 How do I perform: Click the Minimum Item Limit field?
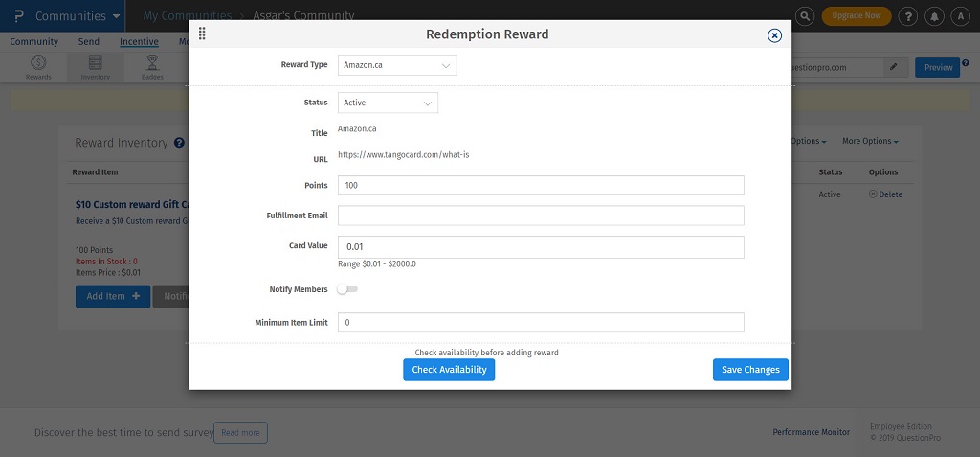(542, 323)
